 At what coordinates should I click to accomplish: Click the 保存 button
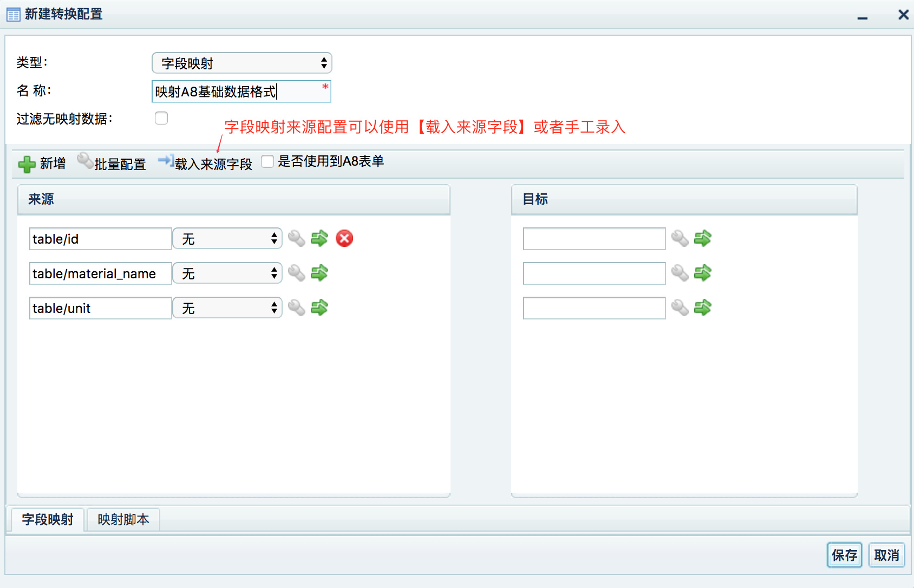tap(844, 555)
